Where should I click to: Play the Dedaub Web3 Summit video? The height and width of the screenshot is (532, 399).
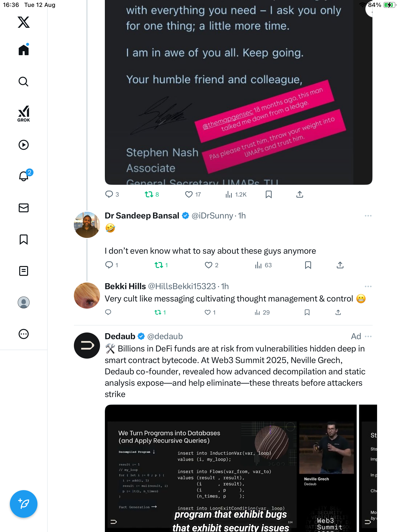(231, 468)
